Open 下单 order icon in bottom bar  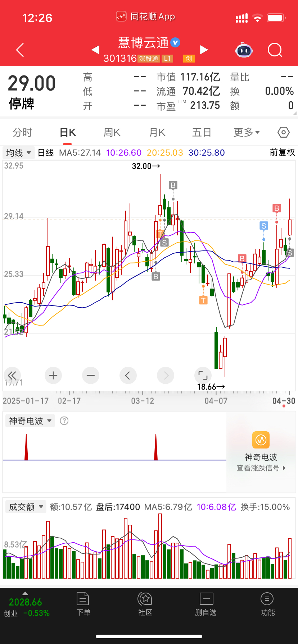pyautogui.click(x=83, y=604)
